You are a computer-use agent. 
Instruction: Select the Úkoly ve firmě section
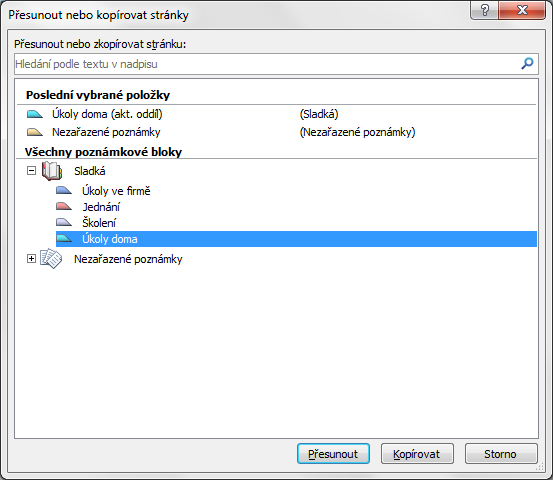click(x=116, y=191)
